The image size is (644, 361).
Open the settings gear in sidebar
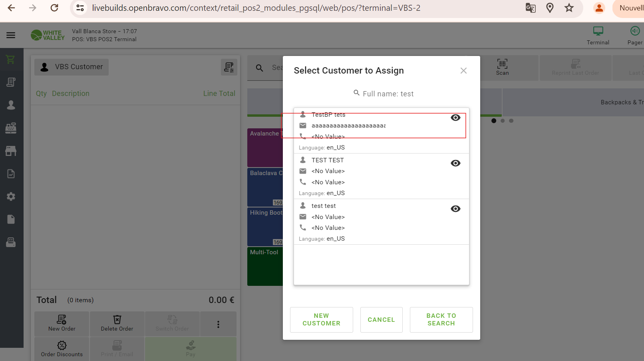11,196
